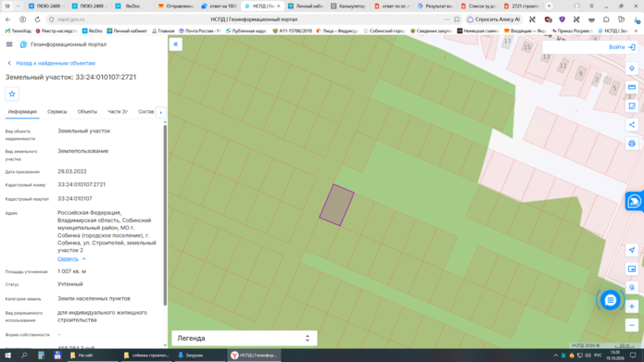Zoom out of the map with minus button
The height and width of the screenshot is (362, 644).
[632, 325]
